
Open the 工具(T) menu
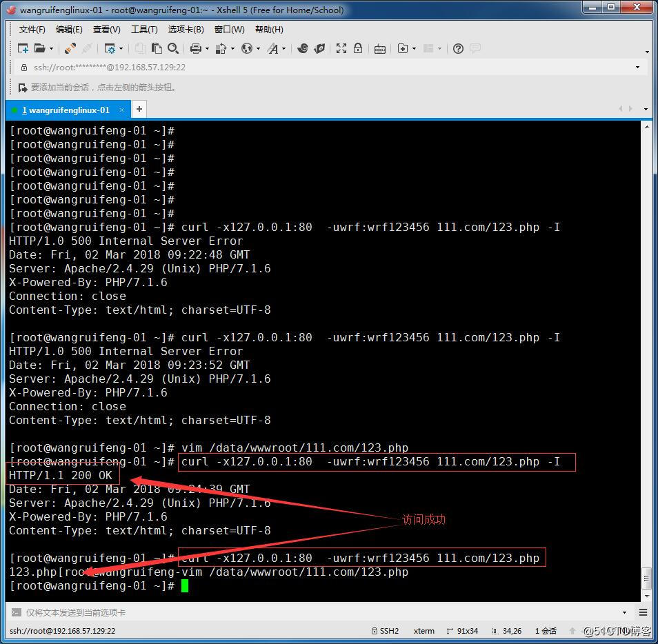pyautogui.click(x=144, y=30)
